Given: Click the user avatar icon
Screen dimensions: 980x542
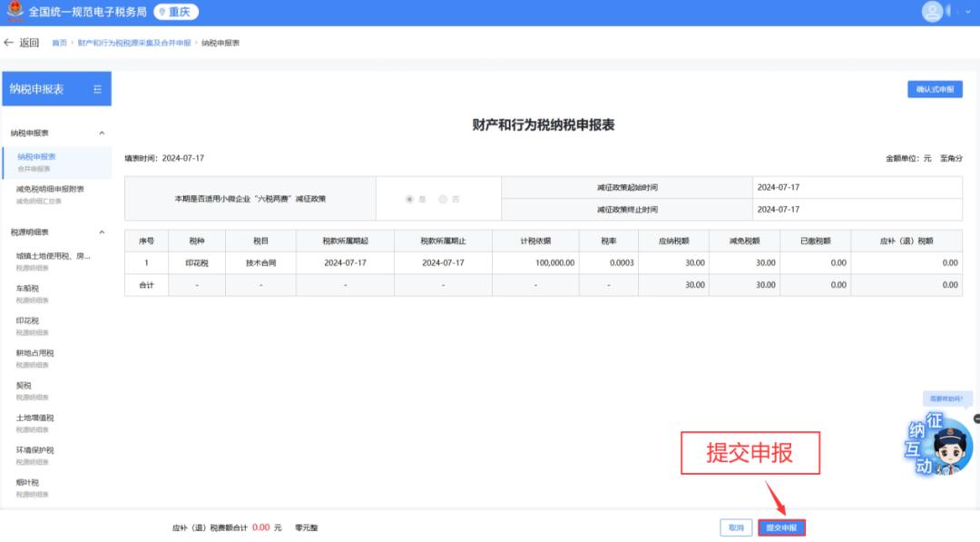Looking at the screenshot, I should (932, 12).
